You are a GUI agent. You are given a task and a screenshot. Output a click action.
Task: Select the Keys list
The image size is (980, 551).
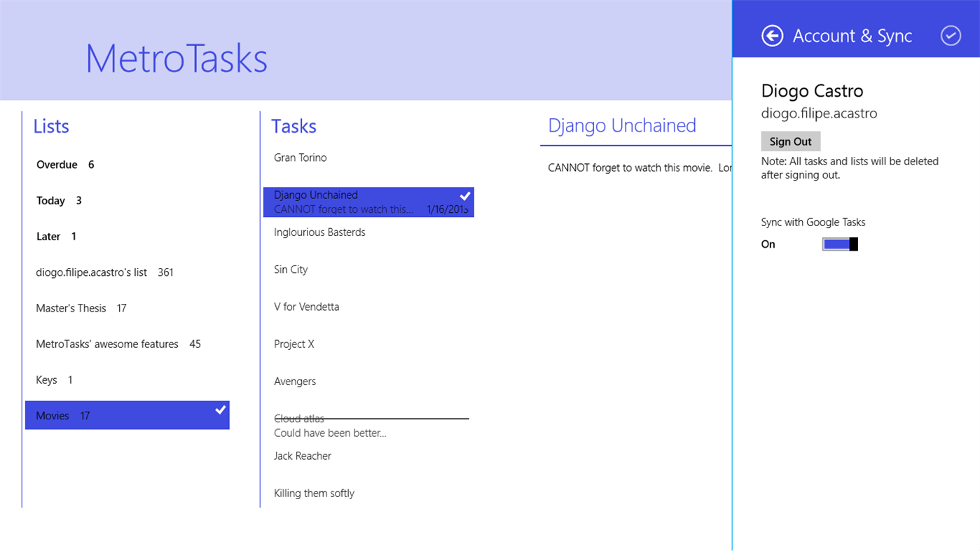pos(46,379)
